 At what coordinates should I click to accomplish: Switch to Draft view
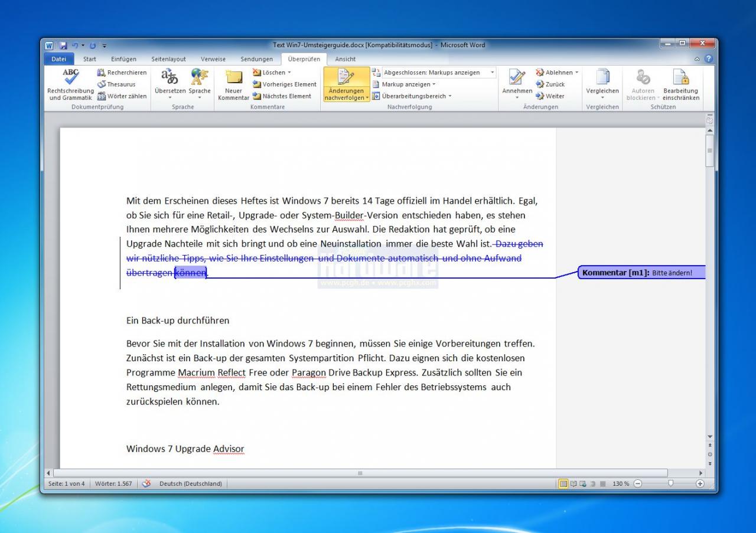click(602, 483)
